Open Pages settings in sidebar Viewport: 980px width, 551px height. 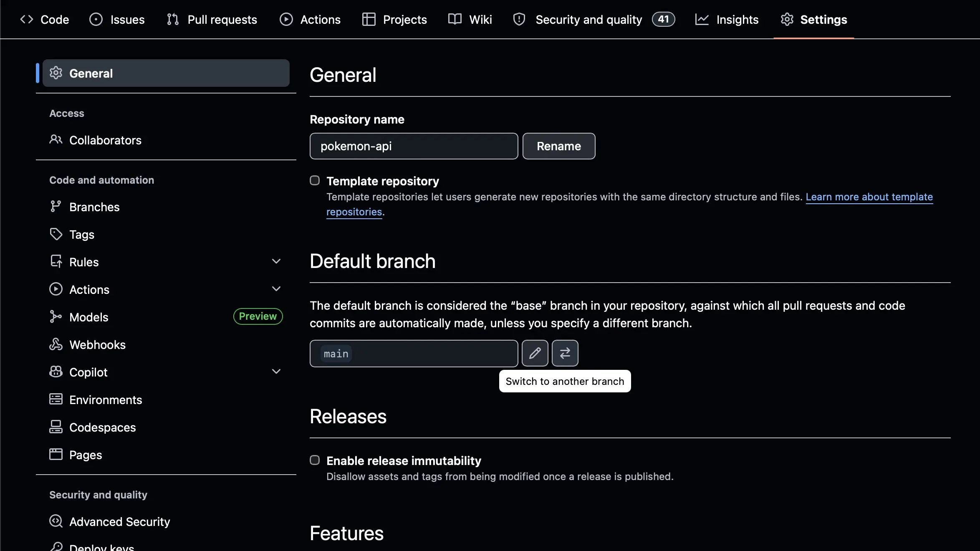[166, 455]
